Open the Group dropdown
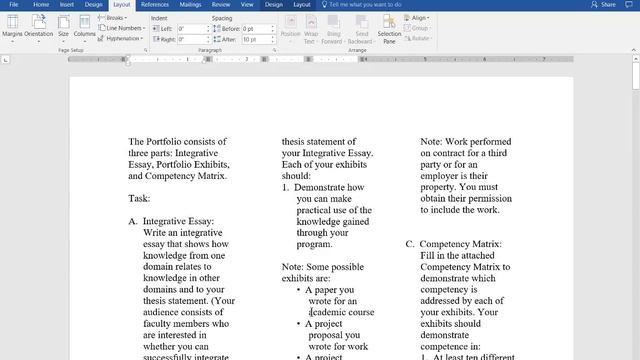This screenshot has height=360, width=640. (417, 28)
